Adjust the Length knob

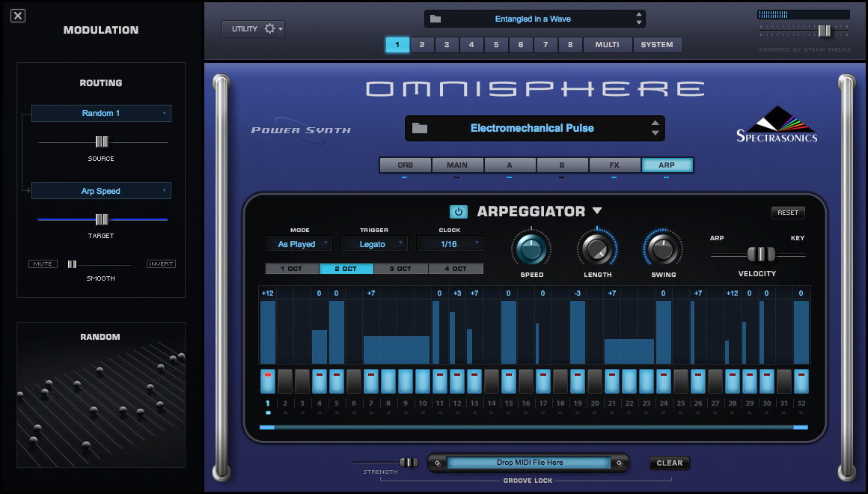coord(597,248)
